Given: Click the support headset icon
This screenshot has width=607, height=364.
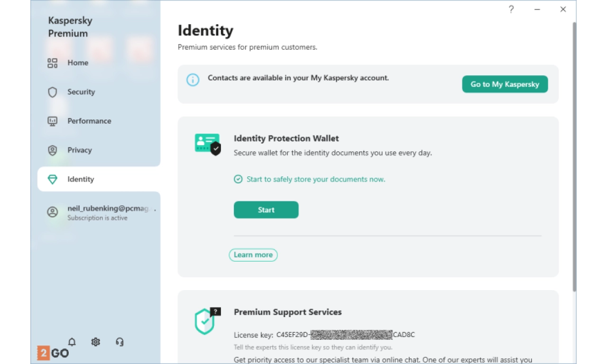Looking at the screenshot, I should 120,342.
